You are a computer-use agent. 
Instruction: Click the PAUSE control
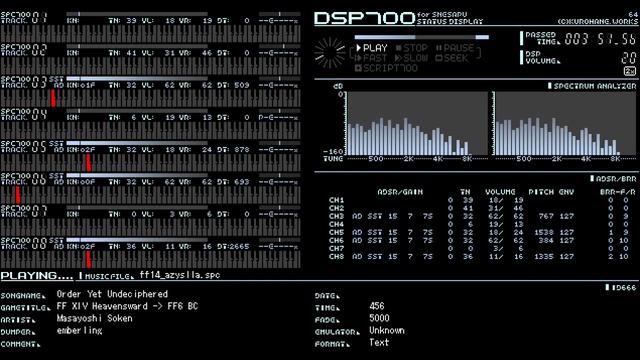(x=455, y=48)
